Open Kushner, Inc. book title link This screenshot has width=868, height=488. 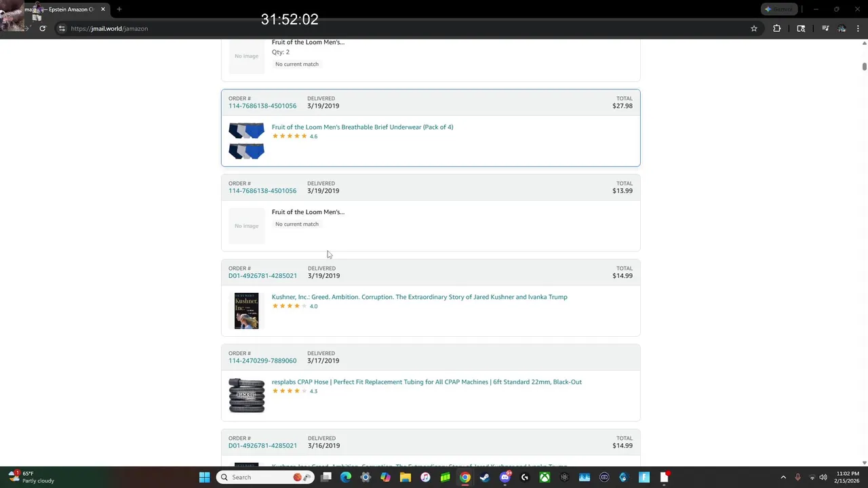(x=419, y=297)
